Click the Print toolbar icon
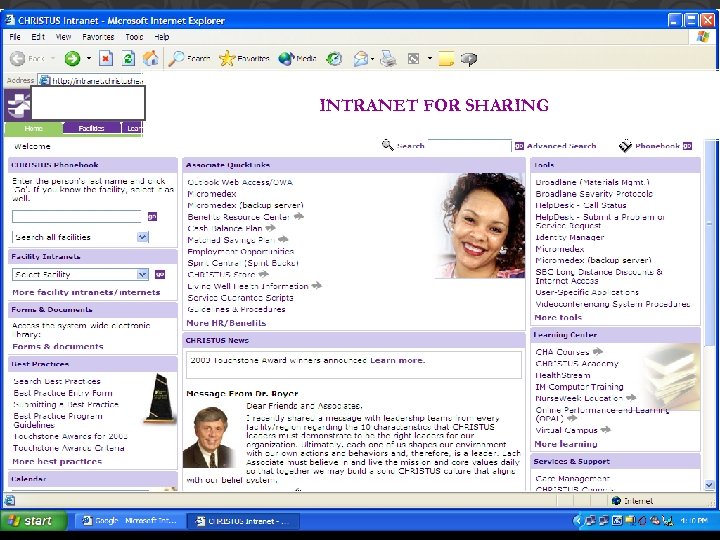The width and height of the screenshot is (720, 540). click(x=388, y=58)
